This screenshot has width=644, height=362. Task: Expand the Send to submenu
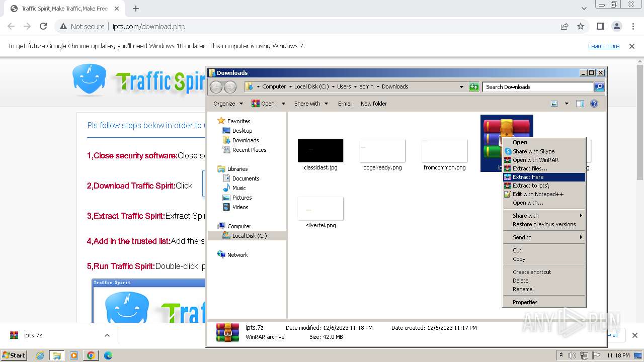click(x=544, y=237)
